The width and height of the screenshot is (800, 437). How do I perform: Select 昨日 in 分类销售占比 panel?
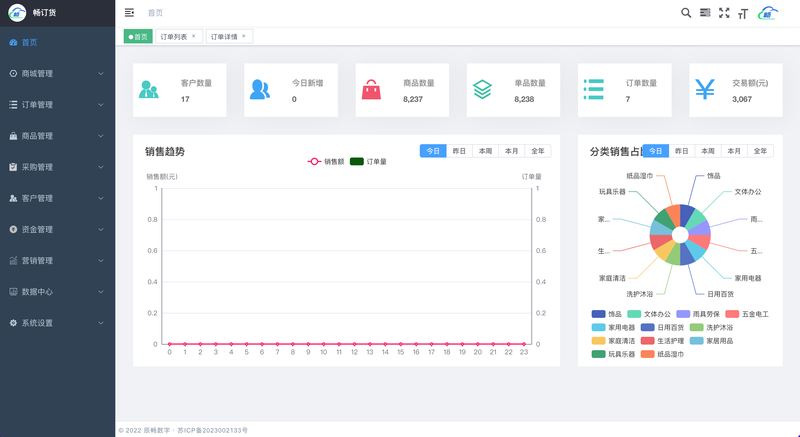coord(682,151)
